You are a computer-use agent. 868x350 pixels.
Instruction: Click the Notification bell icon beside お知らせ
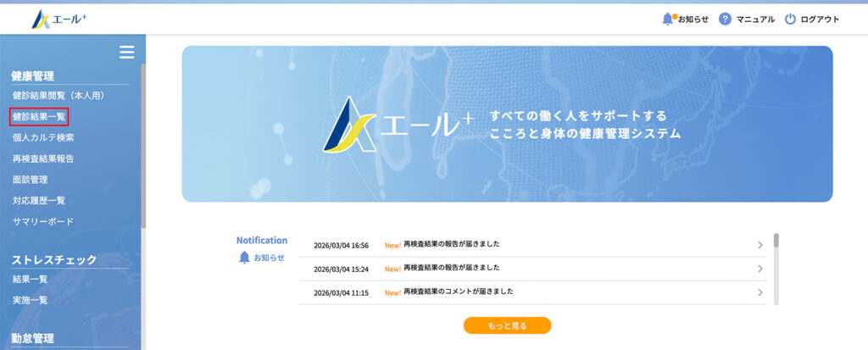(x=244, y=258)
